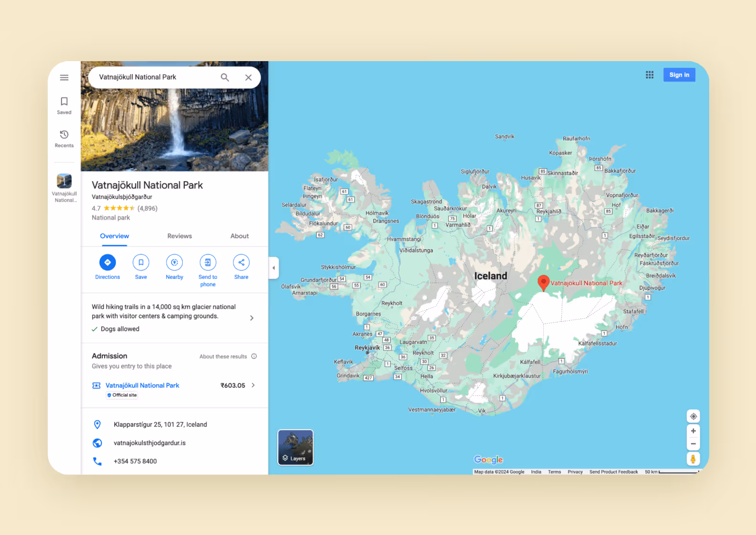Image resolution: width=756 pixels, height=535 pixels.
Task: Click the About these results text
Action: pyautogui.click(x=223, y=356)
